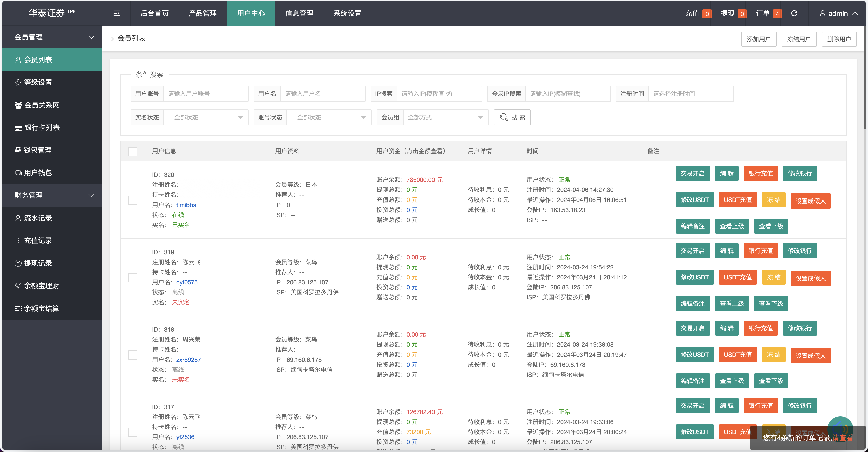Check the select-all checkbox in the table header
The width and height of the screenshot is (868, 452).
(132, 152)
